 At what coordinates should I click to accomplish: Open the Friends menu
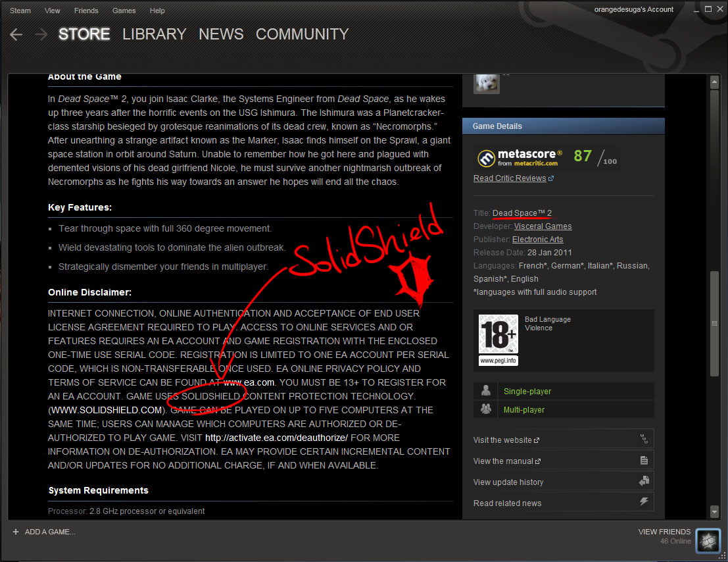click(86, 11)
